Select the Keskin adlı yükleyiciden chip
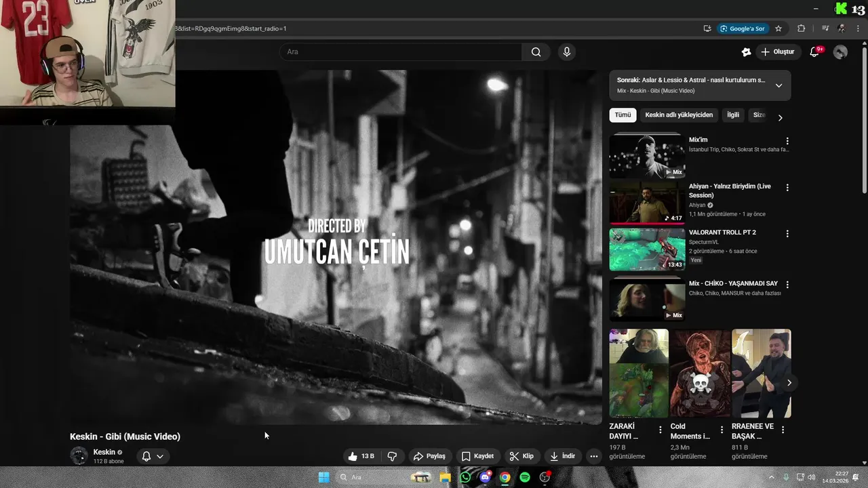The height and width of the screenshot is (488, 868). [x=679, y=115]
